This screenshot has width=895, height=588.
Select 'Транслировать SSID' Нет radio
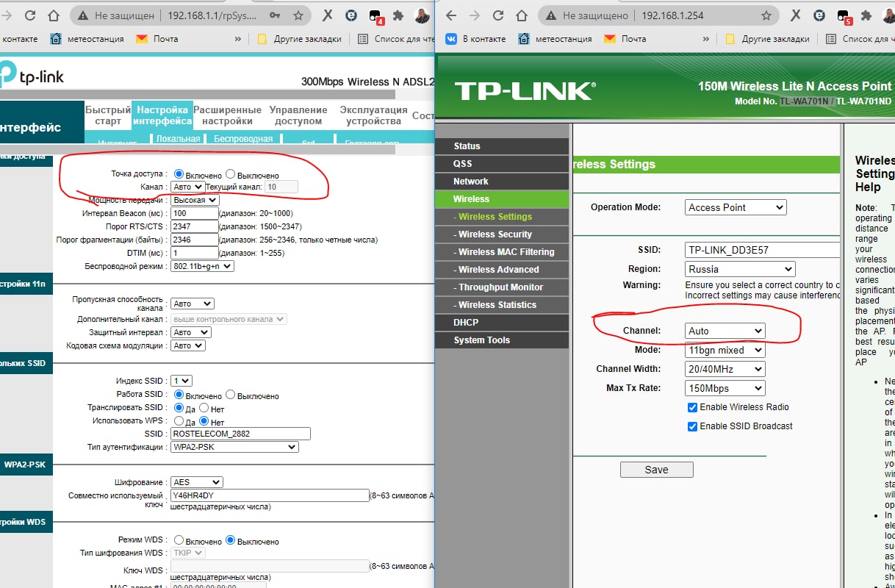[204, 408]
